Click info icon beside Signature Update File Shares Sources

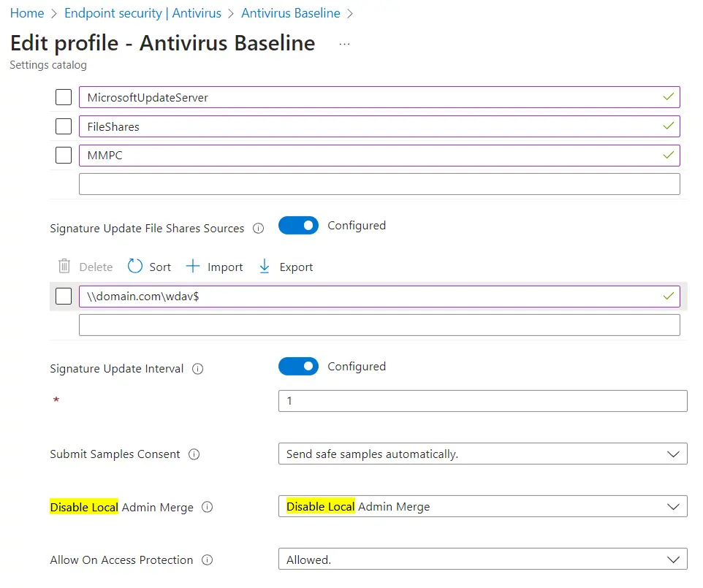(258, 229)
